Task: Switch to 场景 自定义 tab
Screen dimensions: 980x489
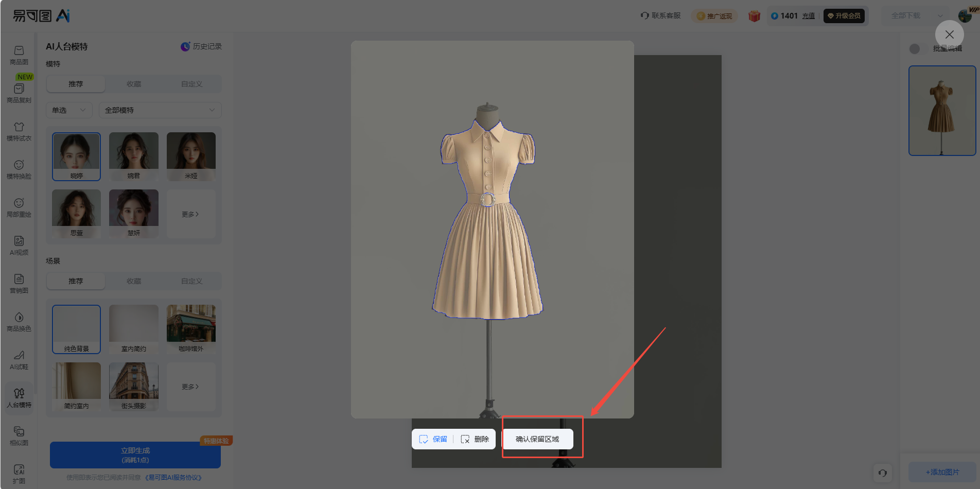Action: [x=192, y=281]
